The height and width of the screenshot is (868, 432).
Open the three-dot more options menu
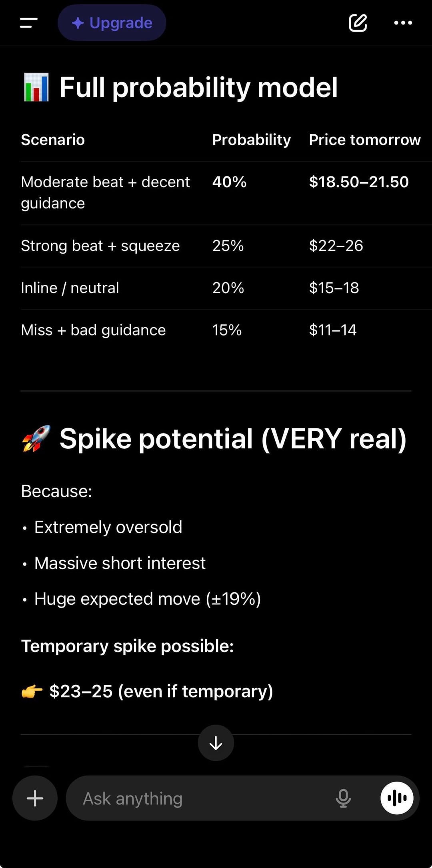pyautogui.click(x=403, y=23)
